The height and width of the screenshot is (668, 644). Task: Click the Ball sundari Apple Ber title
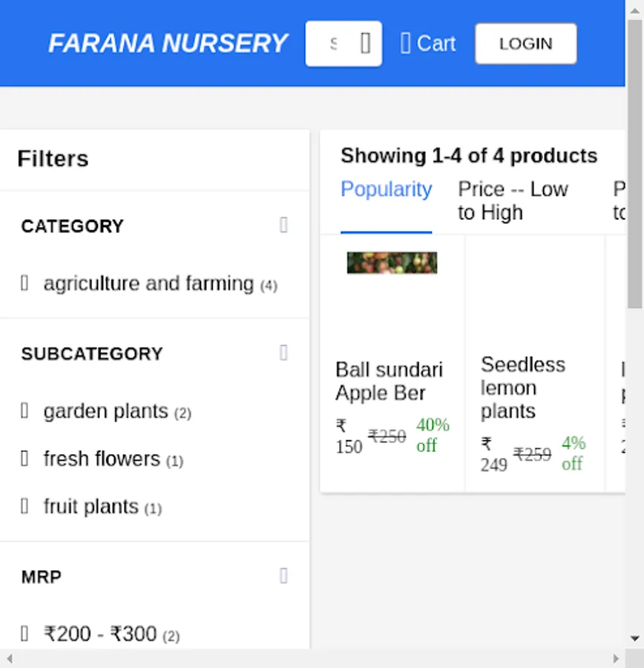[x=389, y=381]
